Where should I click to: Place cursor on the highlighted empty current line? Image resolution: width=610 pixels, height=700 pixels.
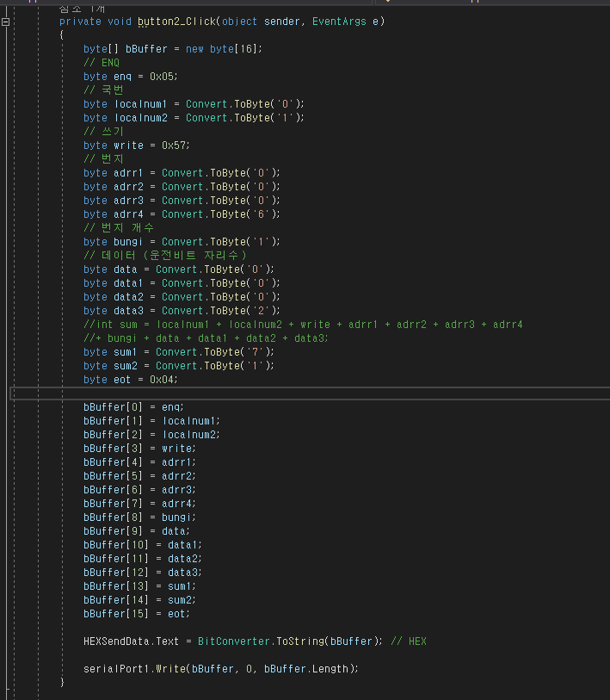pos(310,393)
